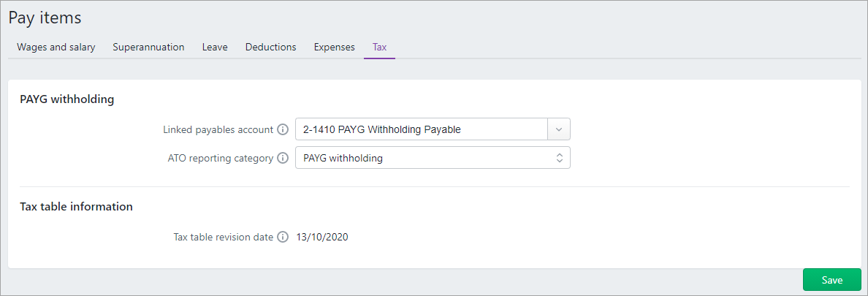868x296 pixels.
Task: Click the Tax table information heading
Action: click(76, 207)
